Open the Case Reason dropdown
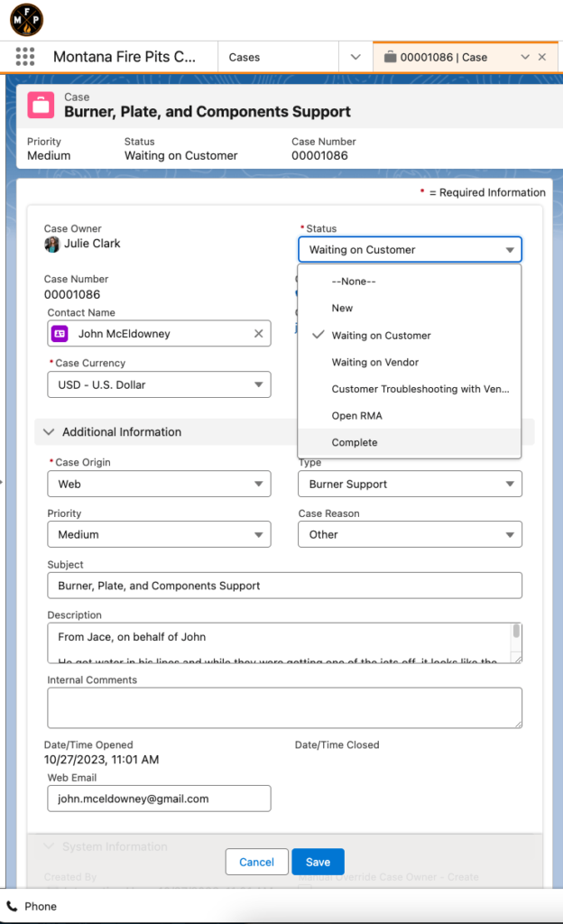 pyautogui.click(x=410, y=534)
